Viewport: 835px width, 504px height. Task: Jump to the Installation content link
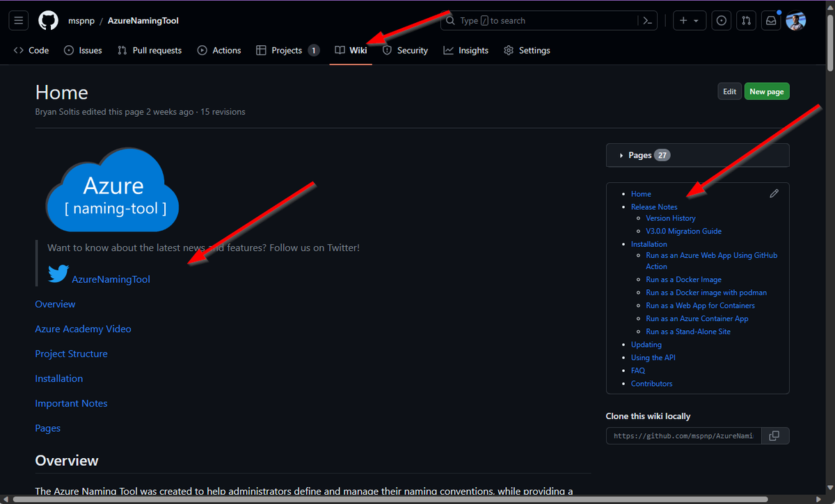59,379
